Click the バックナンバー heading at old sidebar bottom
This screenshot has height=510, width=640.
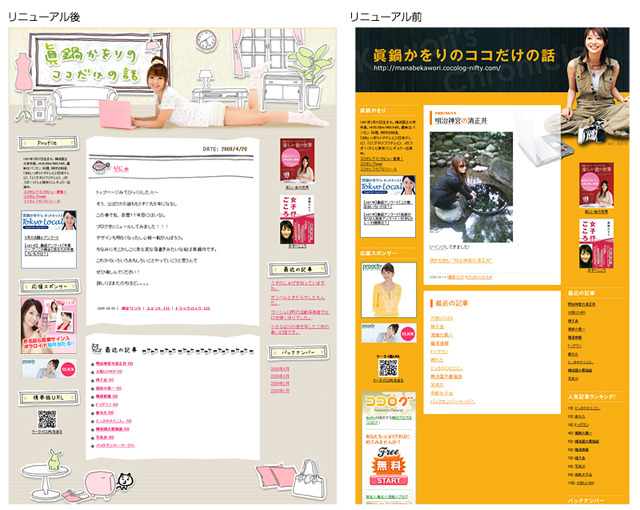point(586,501)
